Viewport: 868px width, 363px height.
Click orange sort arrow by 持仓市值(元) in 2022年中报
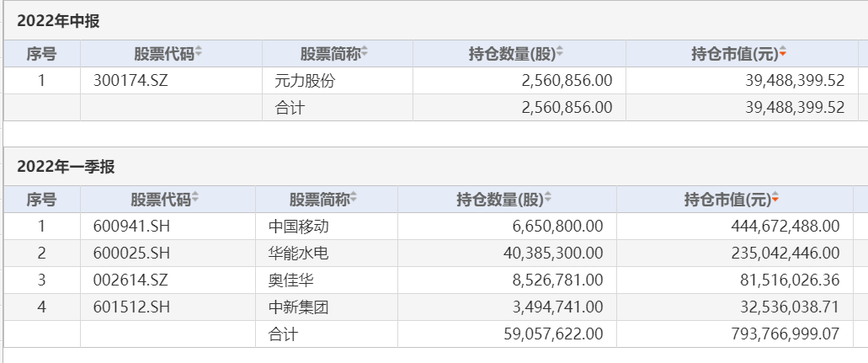pos(783,54)
